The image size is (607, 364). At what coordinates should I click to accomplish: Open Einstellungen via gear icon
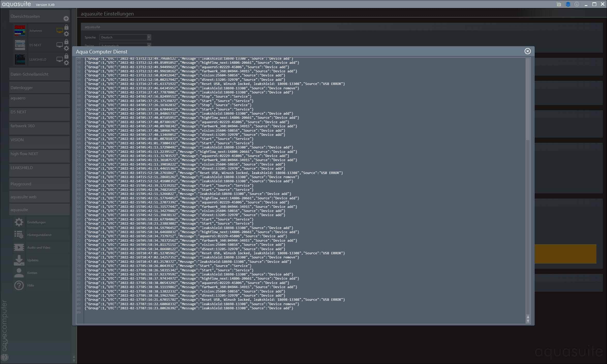point(19,222)
